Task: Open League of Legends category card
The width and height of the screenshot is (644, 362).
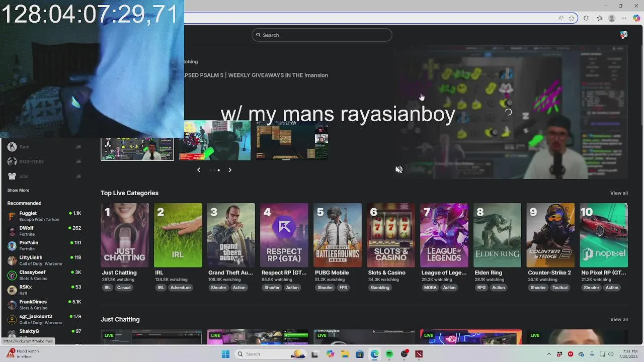Action: pos(444,235)
